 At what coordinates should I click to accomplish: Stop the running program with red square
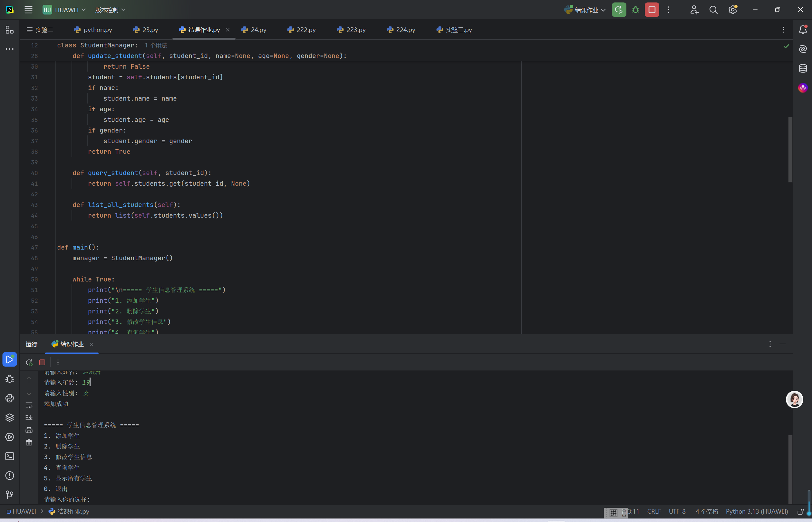652,10
